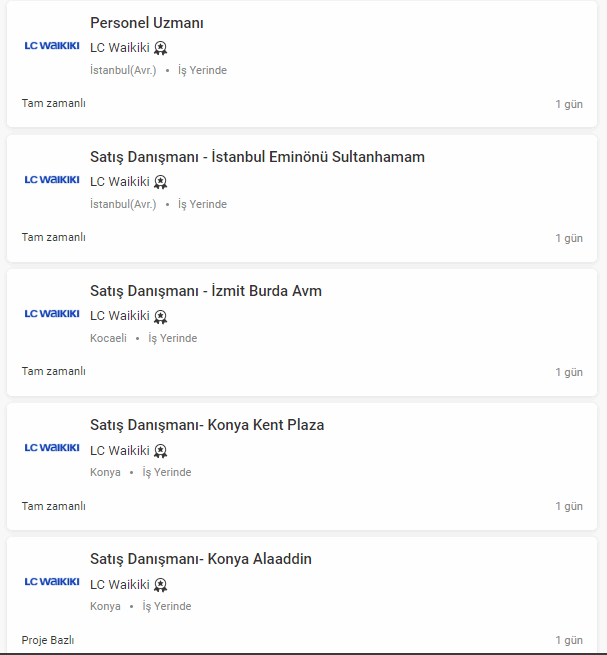Click the Kocaeli location text
The height and width of the screenshot is (655, 607).
pyautogui.click(x=108, y=338)
